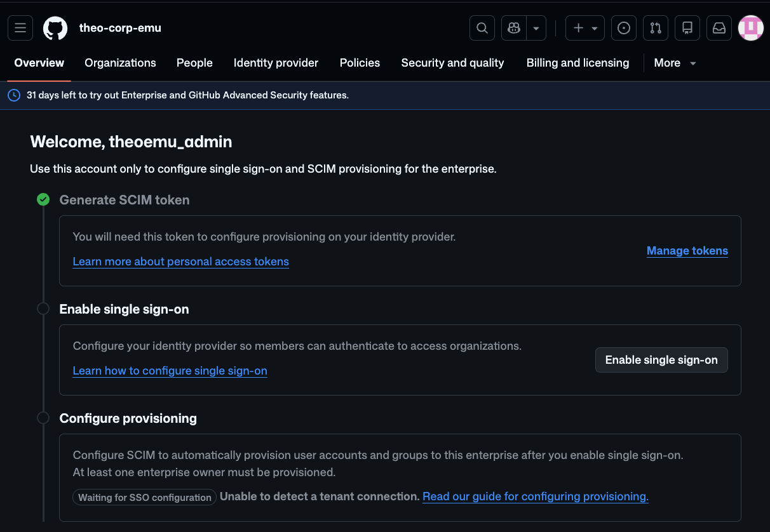
Task: Click the Enable single sign-on heading
Action: 124,309
